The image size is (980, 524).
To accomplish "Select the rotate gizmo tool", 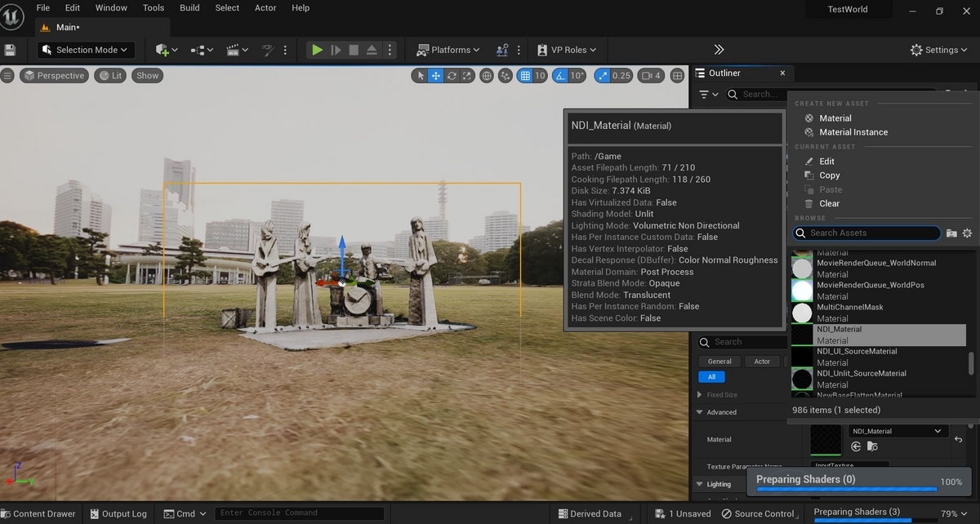I will coord(452,76).
